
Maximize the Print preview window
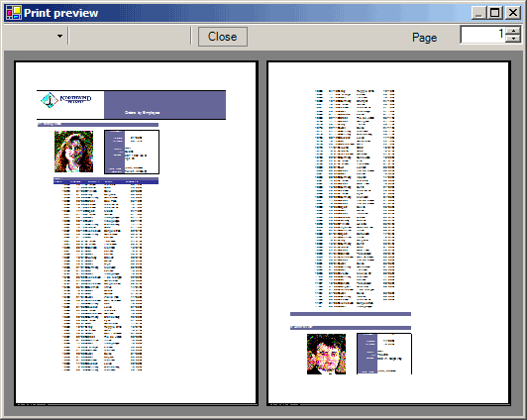click(x=495, y=13)
